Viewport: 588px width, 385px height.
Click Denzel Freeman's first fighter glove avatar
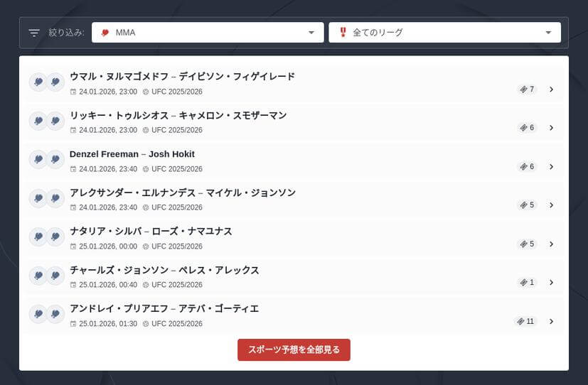pos(38,159)
